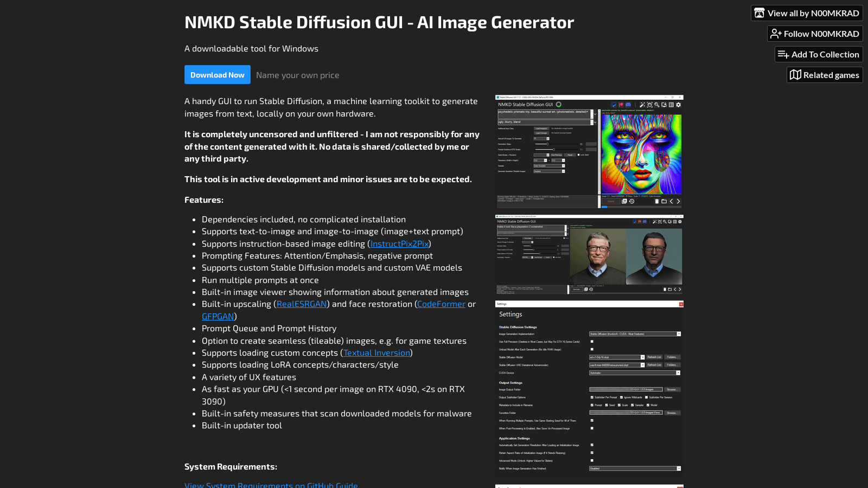Click the title 'NMKD Stable Diffusion GUI - AI Image Generator'

point(379,22)
